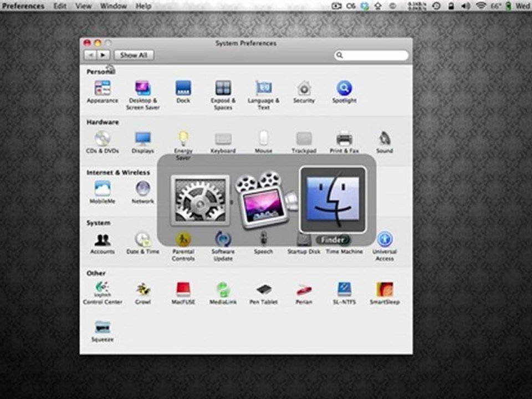Select Finder in the app switcher

point(332,200)
